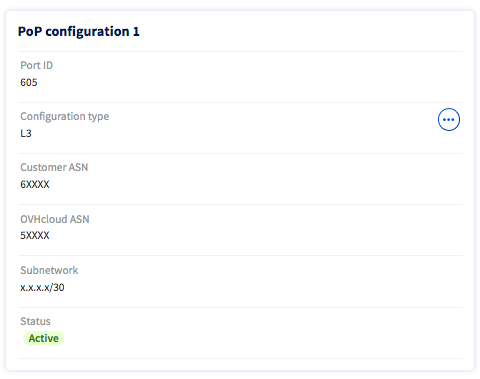The width and height of the screenshot is (480, 379).
Task: Select the Port ID label
Action: coord(37,65)
